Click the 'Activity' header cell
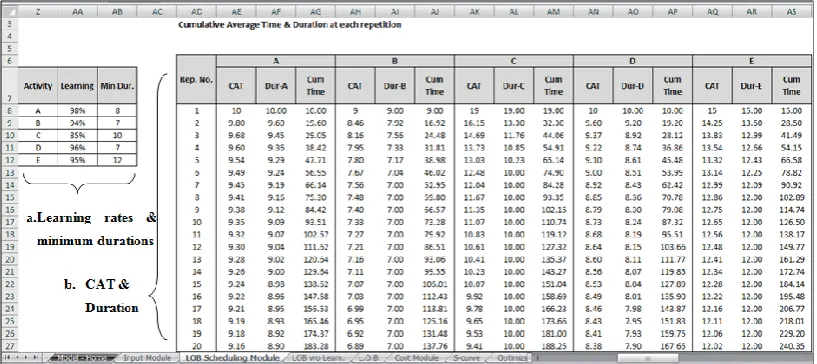The width and height of the screenshot is (817, 364). 38,85
